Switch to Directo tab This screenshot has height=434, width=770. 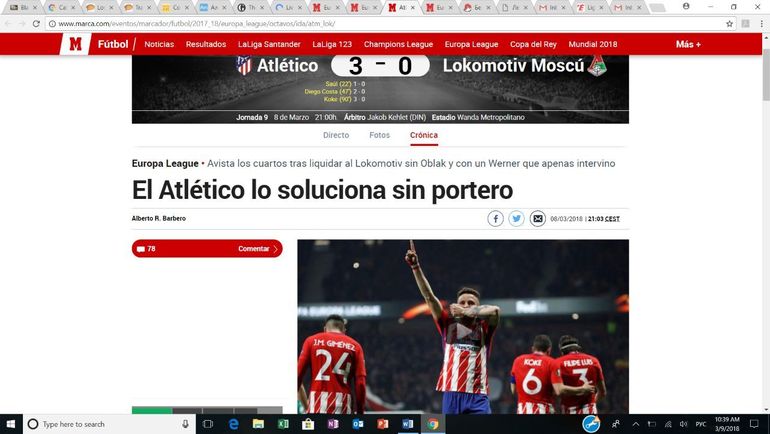point(336,135)
